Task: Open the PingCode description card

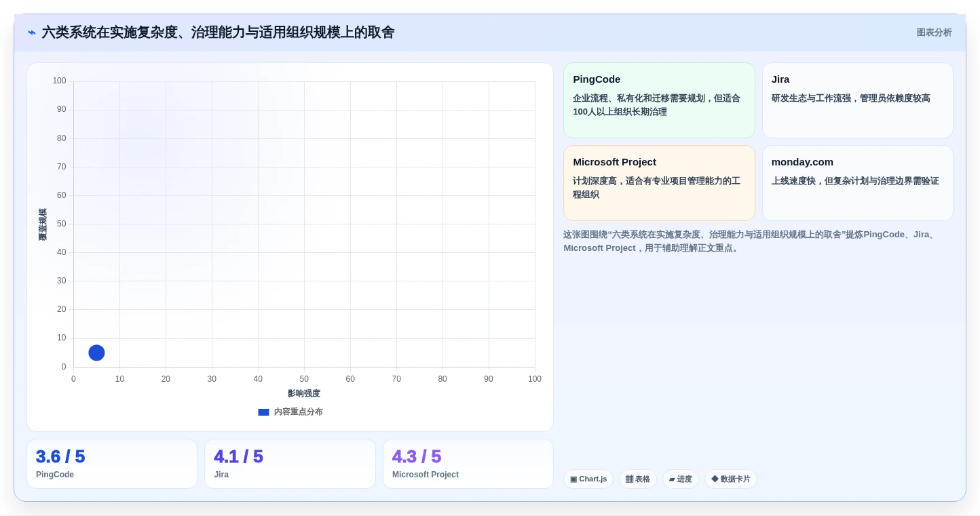Action: 659,100
